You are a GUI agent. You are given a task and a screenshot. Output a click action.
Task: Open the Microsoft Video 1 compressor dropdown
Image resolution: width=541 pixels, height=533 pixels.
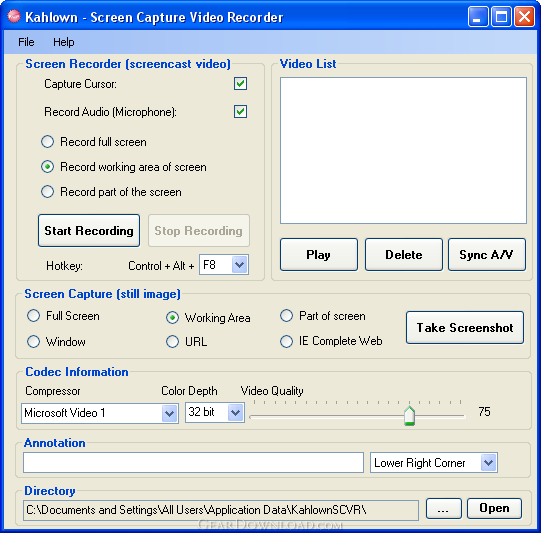(x=169, y=413)
